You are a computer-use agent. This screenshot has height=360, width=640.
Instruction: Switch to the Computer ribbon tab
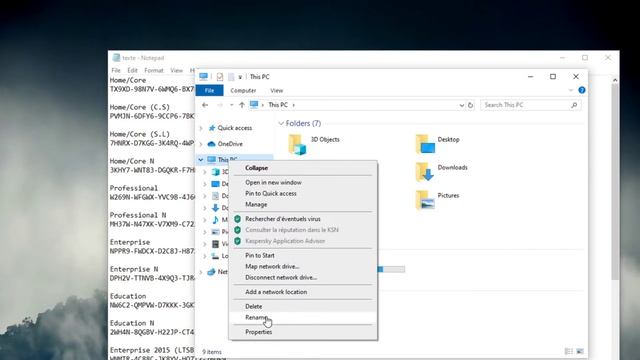click(243, 91)
